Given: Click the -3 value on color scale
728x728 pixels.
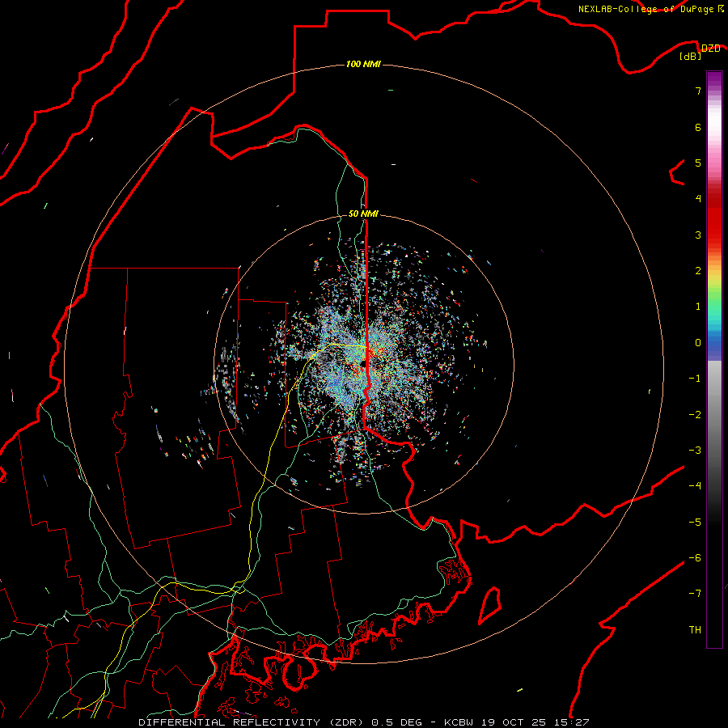Looking at the screenshot, I should click(x=695, y=451).
